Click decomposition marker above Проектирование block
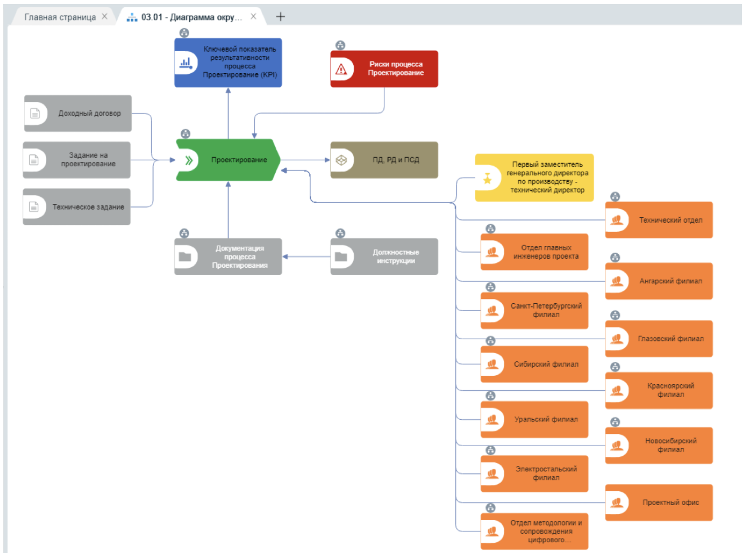This screenshot has height=560, width=746. [185, 133]
